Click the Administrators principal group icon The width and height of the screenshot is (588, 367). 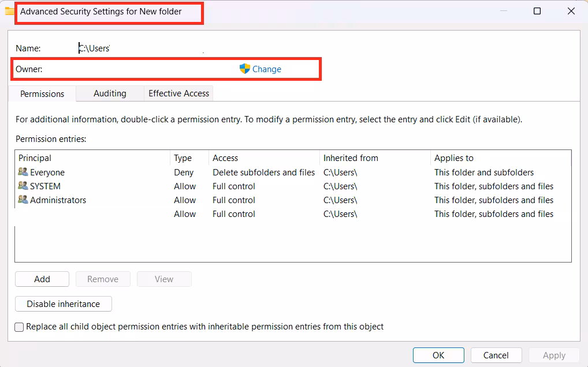[23, 200]
